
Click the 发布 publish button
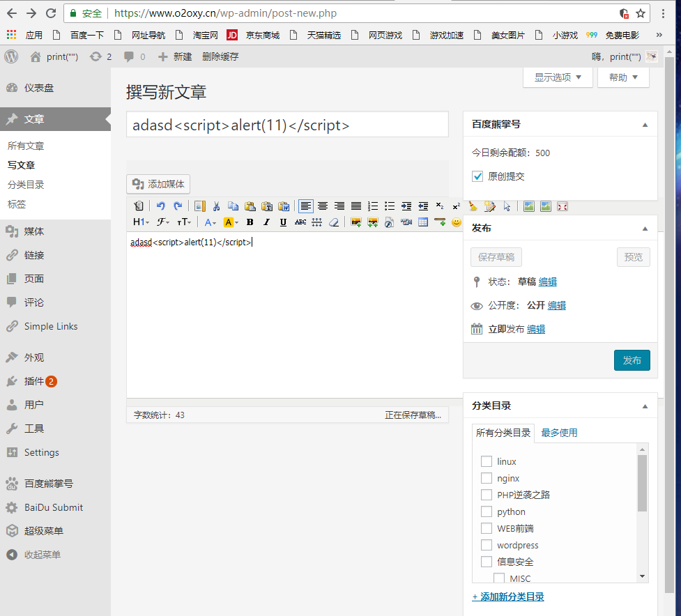click(632, 360)
